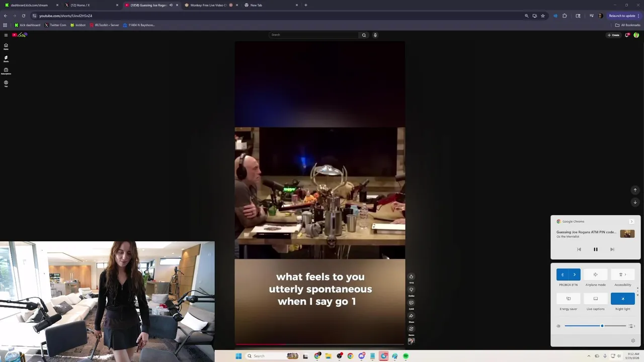Click the YouTube search field
The height and width of the screenshot is (362, 644).
click(x=314, y=35)
